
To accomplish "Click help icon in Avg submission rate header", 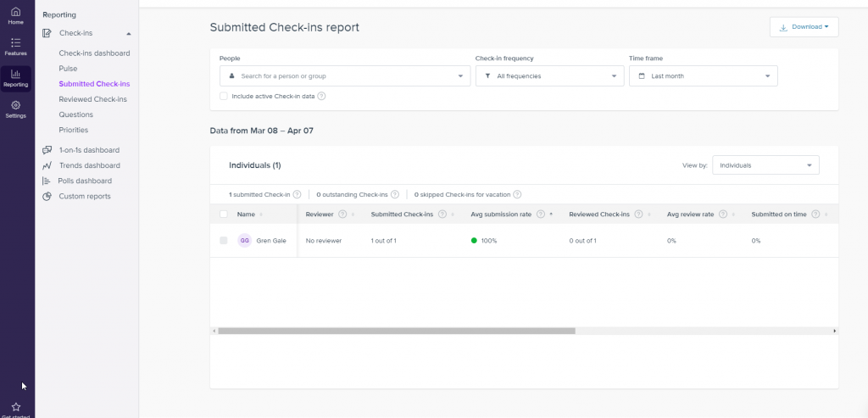I will (x=541, y=215).
